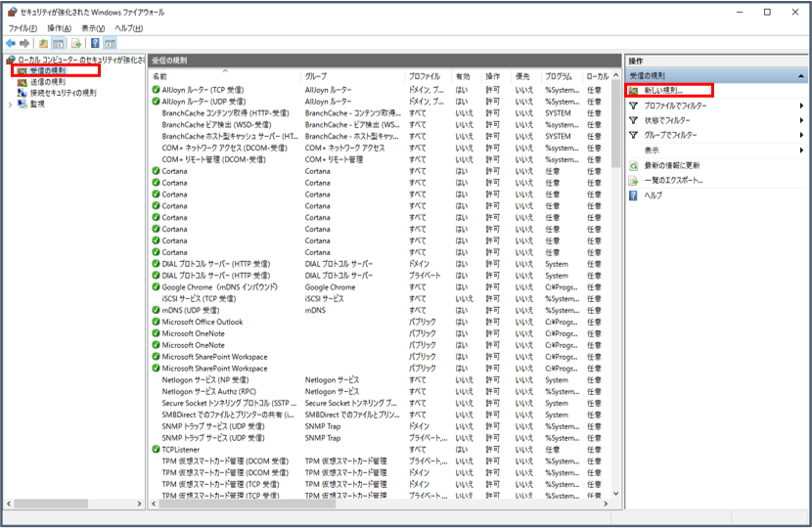Image resolution: width=812 pixels, height=528 pixels.
Task: Click the 最新の情報に更新 refresh icon
Action: pos(634,165)
